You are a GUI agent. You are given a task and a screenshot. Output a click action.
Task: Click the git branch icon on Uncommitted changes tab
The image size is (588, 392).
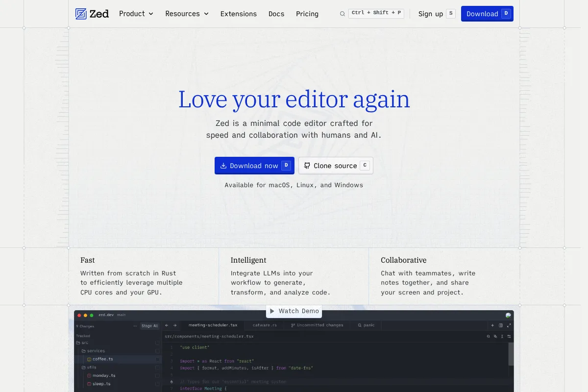point(293,325)
